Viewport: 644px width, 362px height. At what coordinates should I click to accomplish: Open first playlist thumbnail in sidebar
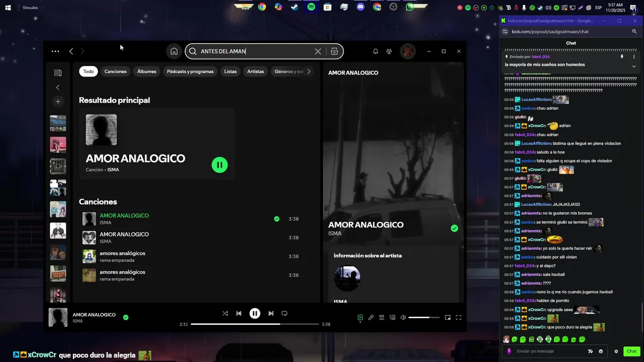(x=58, y=123)
